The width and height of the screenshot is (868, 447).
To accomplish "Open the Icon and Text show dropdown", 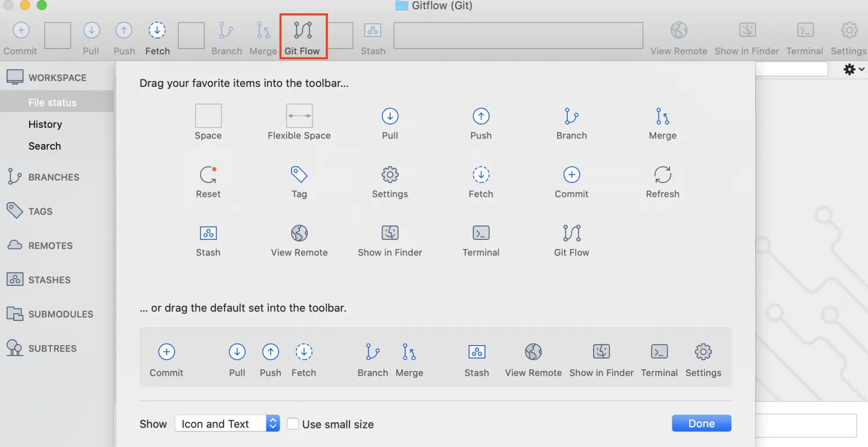I will (x=227, y=424).
